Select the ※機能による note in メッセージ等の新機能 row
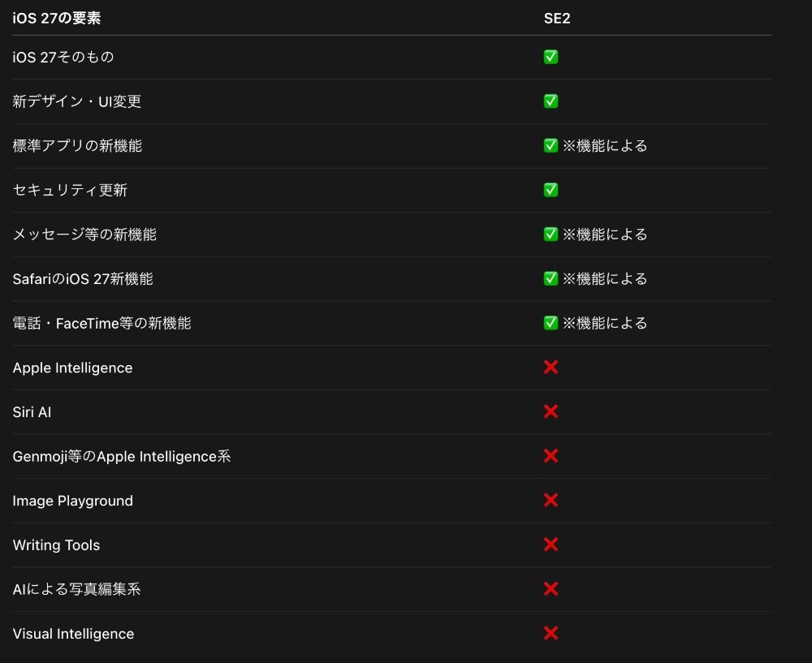812x663 pixels. [605, 235]
